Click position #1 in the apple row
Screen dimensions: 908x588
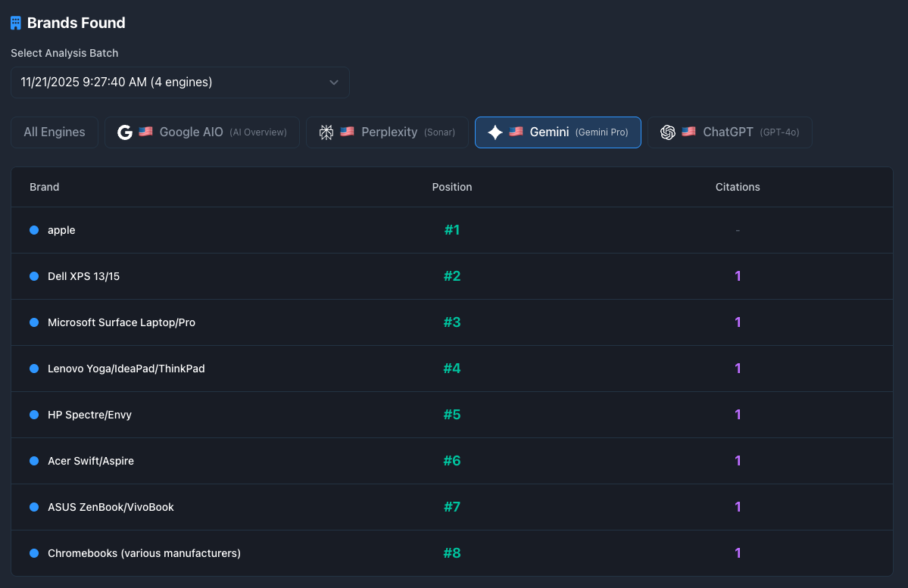click(452, 230)
